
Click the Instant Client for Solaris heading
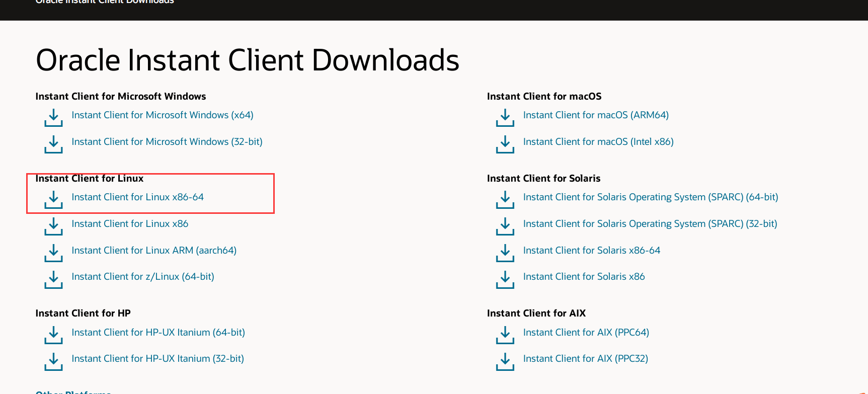[x=544, y=178]
